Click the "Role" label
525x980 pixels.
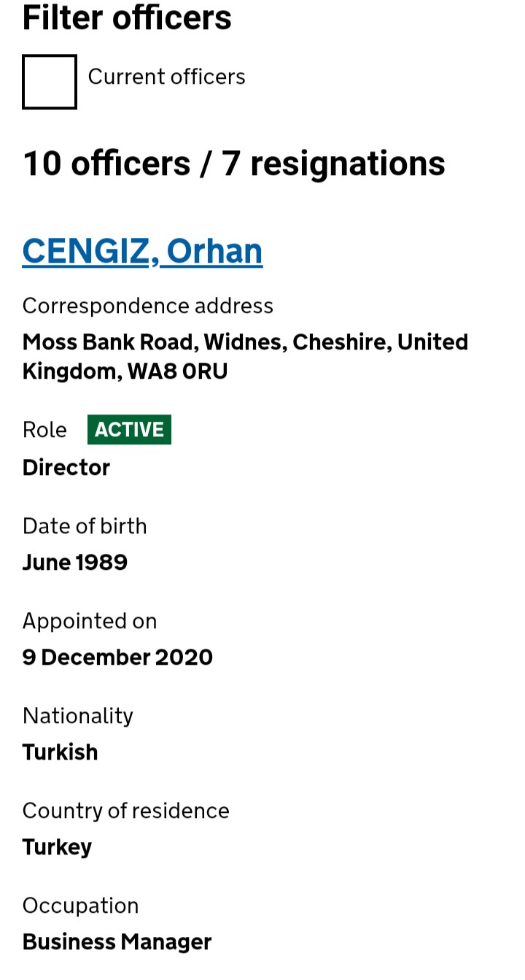(x=44, y=430)
